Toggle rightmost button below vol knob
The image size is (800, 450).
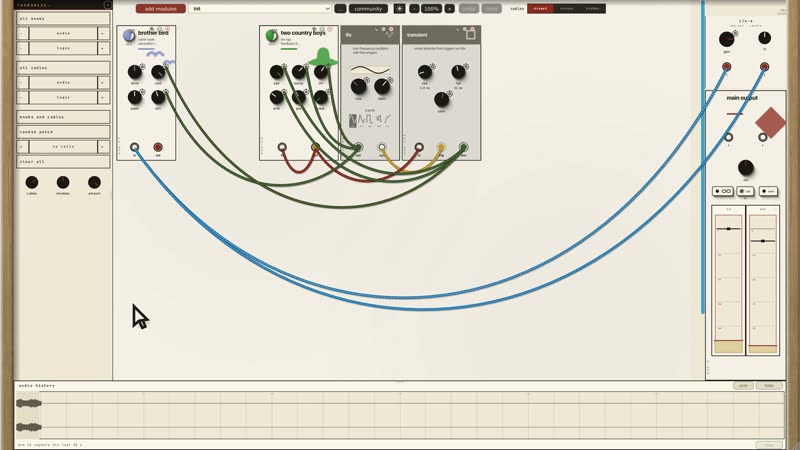(x=768, y=191)
